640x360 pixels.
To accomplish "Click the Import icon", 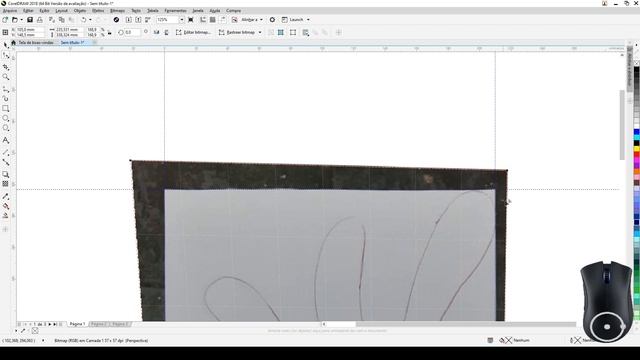I will click(129, 20).
